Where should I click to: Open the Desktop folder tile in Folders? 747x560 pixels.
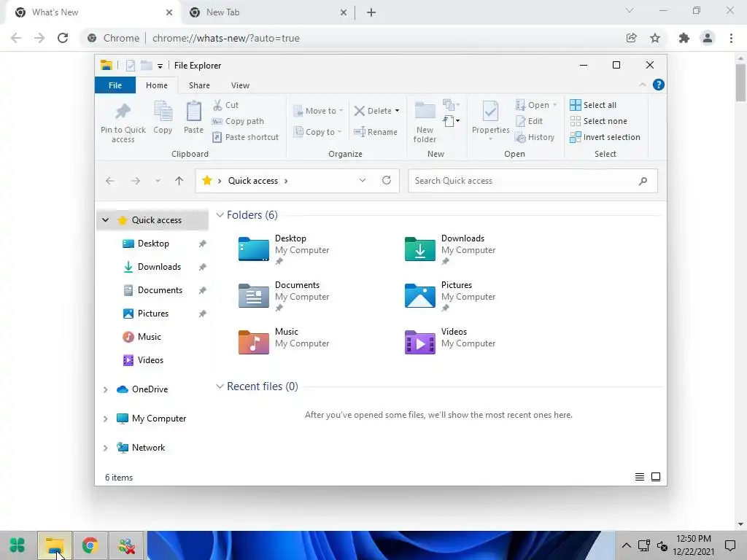point(284,249)
